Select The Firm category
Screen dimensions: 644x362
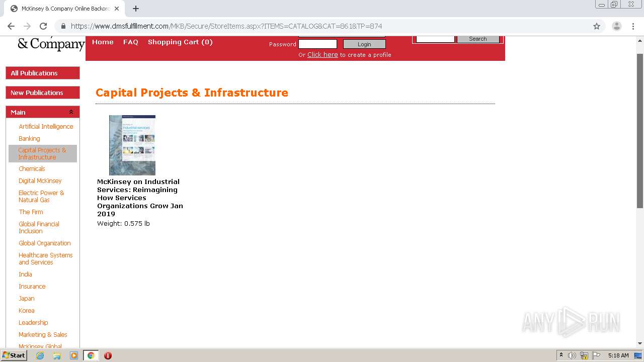[x=31, y=212]
